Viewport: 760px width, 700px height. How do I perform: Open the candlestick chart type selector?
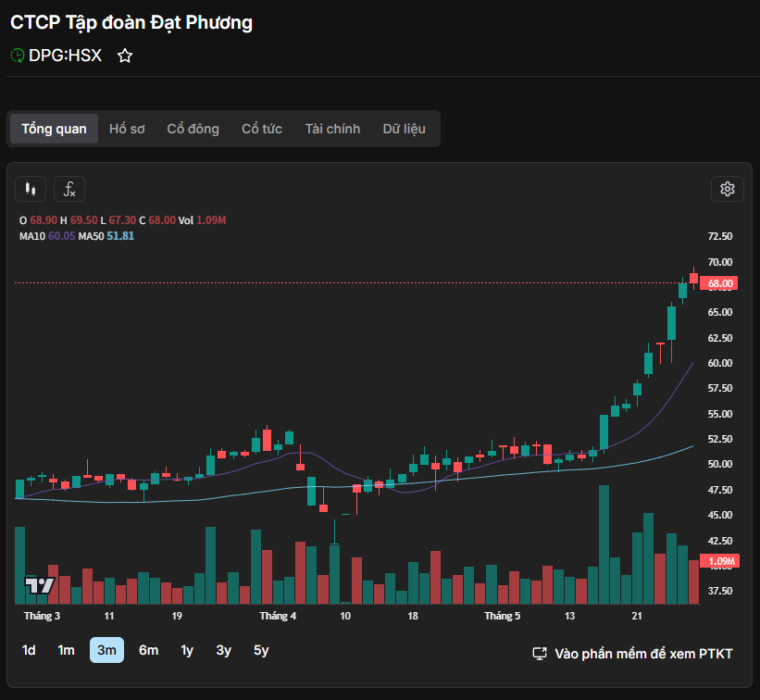click(31, 189)
